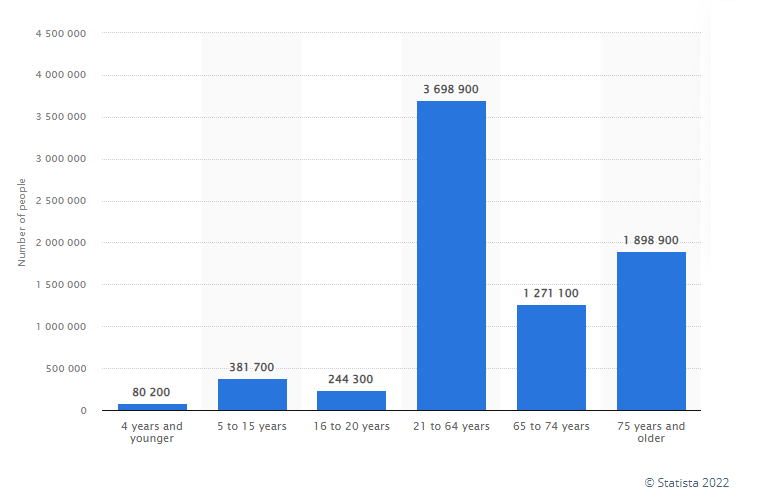Select the 80 200 data label
Viewport: 761px width, 499px height.
(x=152, y=392)
